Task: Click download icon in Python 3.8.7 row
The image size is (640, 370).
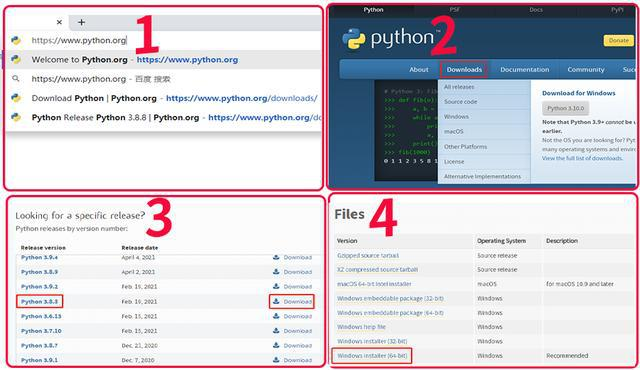Action: tap(276, 346)
